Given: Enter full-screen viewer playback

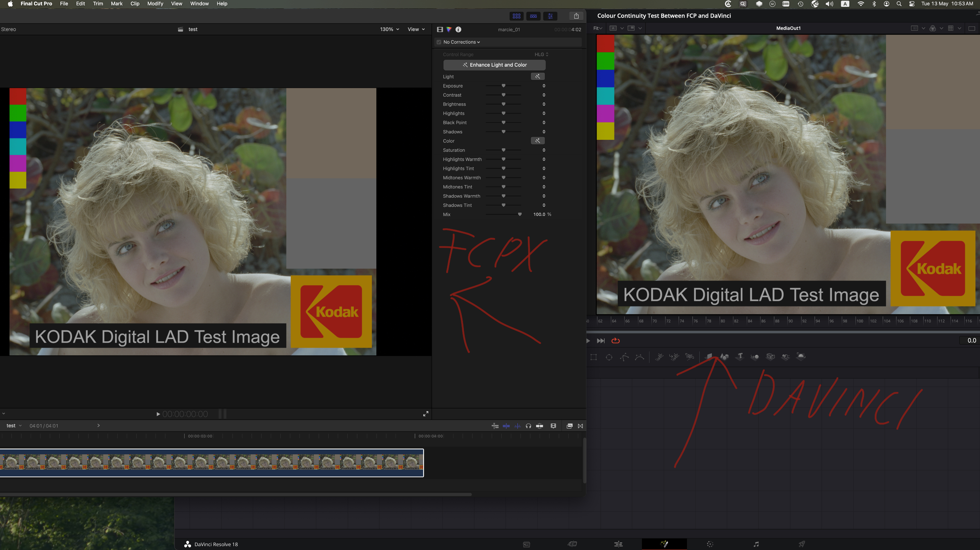Looking at the screenshot, I should [x=426, y=414].
